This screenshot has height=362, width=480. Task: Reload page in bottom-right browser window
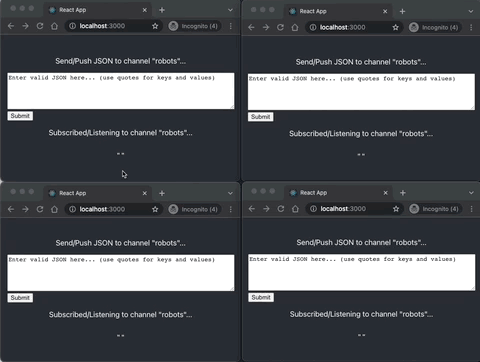tap(281, 209)
